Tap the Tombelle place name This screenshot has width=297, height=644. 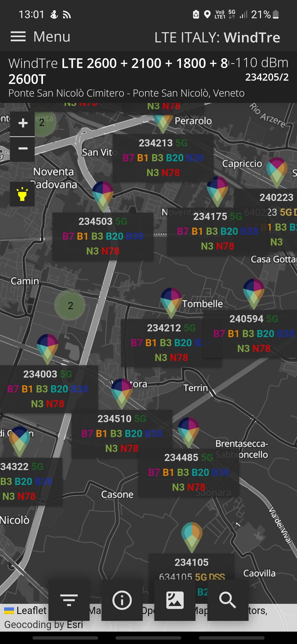pos(202,304)
